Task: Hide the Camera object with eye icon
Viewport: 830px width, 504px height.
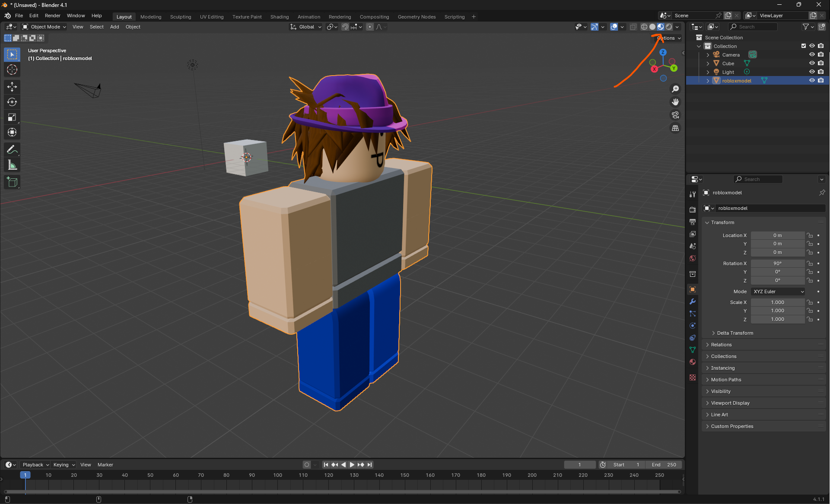Action: pyautogui.click(x=812, y=54)
